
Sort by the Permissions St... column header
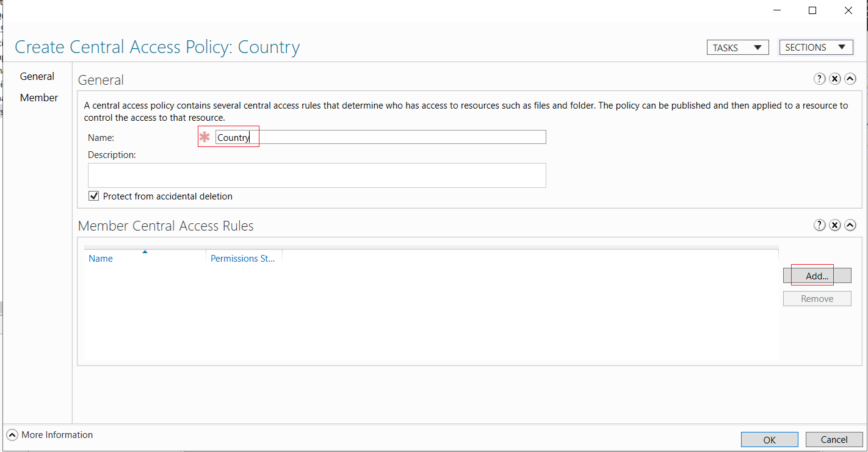(244, 258)
